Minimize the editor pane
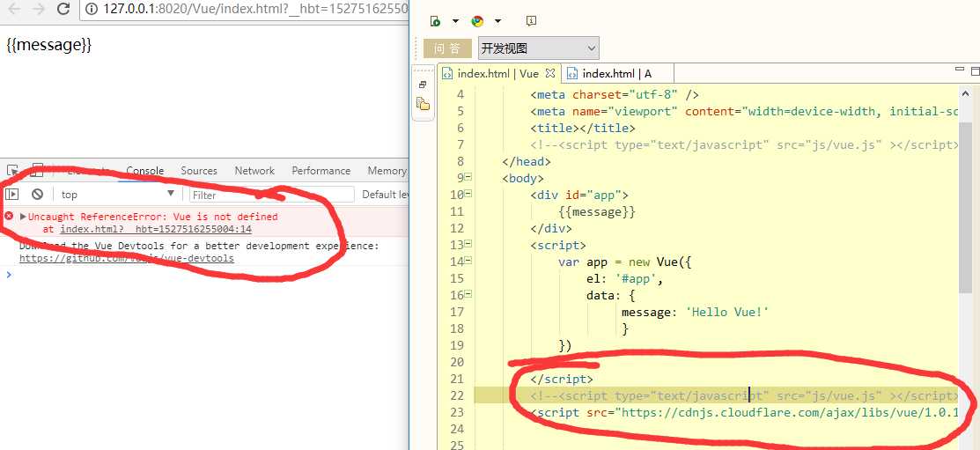 tap(960, 70)
